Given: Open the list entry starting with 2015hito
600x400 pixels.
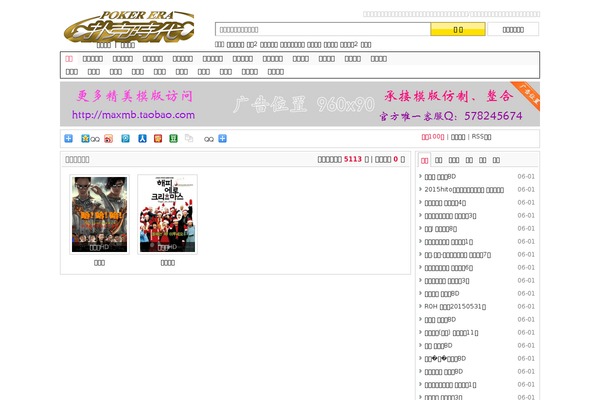Looking at the screenshot, I should coord(464,189).
